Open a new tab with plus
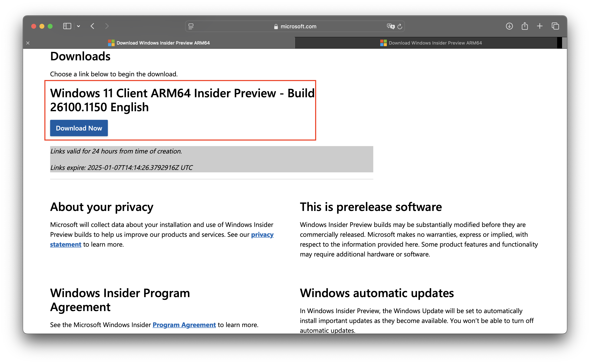The image size is (590, 364). click(x=540, y=26)
